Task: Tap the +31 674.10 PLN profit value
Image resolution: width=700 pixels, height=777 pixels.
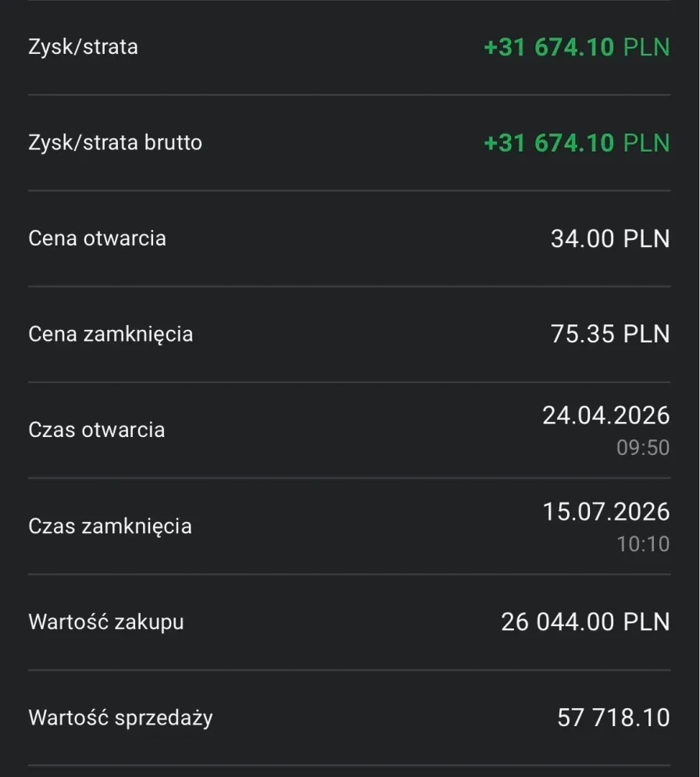Action: point(577,47)
